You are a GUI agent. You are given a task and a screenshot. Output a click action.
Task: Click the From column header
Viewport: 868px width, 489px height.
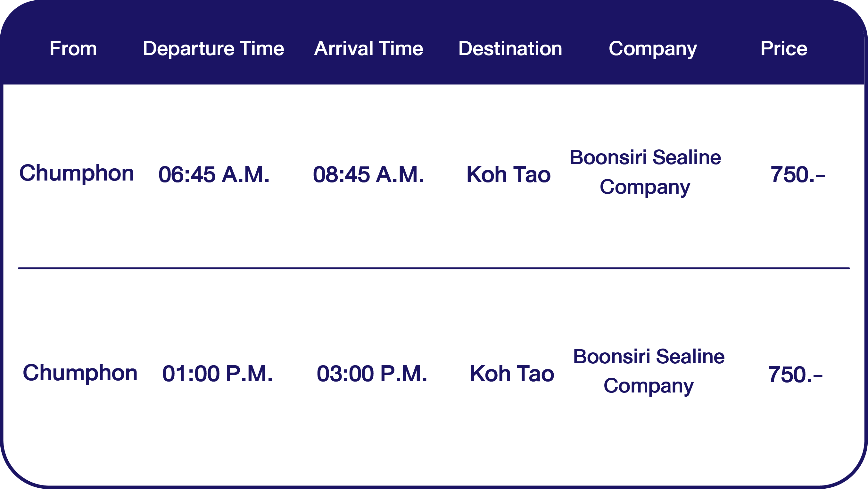tap(73, 48)
